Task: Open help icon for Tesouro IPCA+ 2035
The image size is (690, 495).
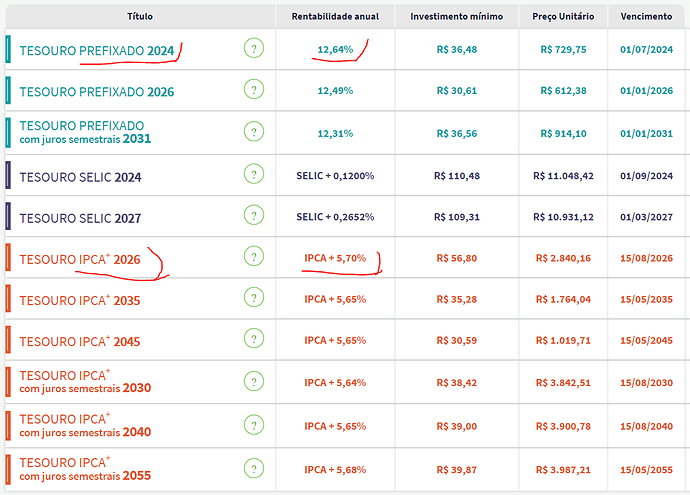Action: click(254, 297)
